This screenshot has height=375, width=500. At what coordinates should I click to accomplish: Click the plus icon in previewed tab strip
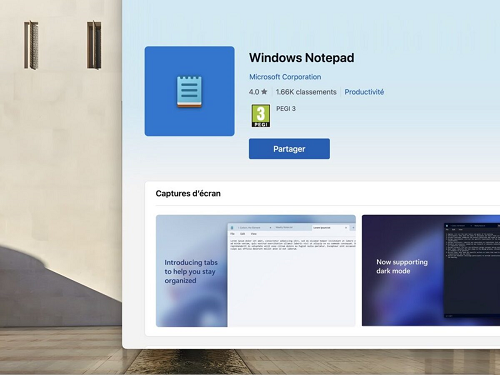[353, 228]
